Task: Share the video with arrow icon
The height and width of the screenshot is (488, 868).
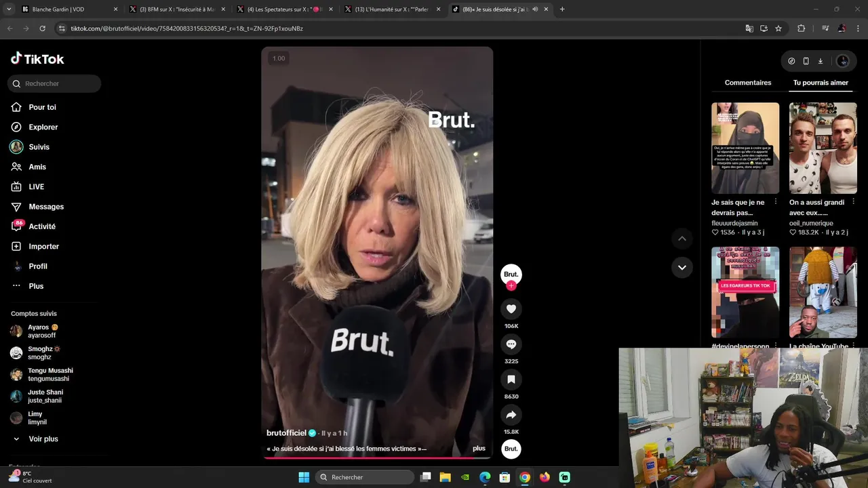Action: coord(511,415)
